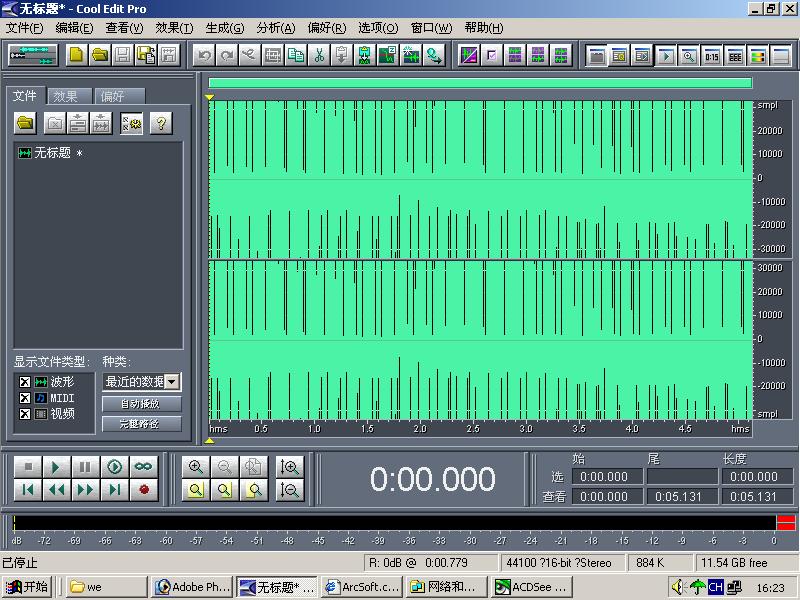Click the Play button
800x600 pixels.
tap(55, 467)
